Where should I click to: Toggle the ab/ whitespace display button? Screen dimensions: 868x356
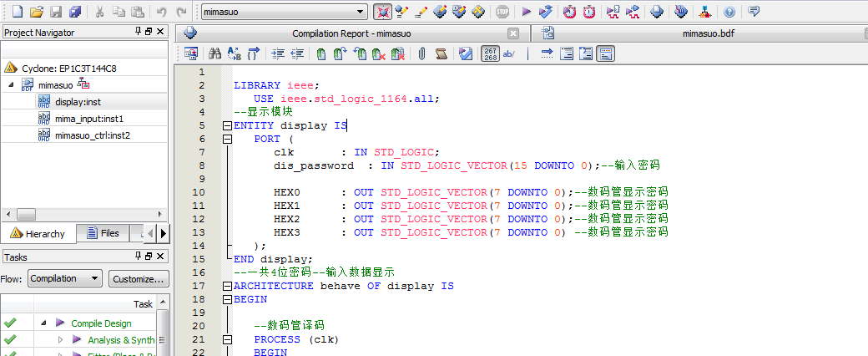pos(509,53)
